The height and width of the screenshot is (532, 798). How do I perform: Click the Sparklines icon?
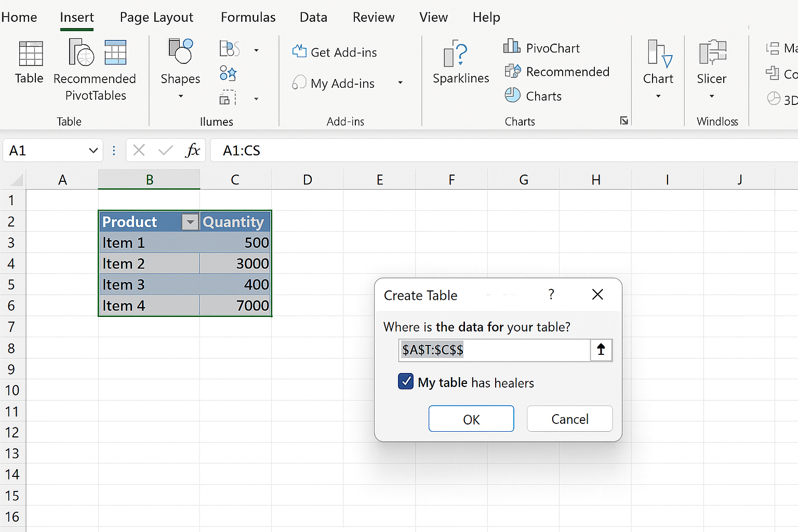pos(457,54)
